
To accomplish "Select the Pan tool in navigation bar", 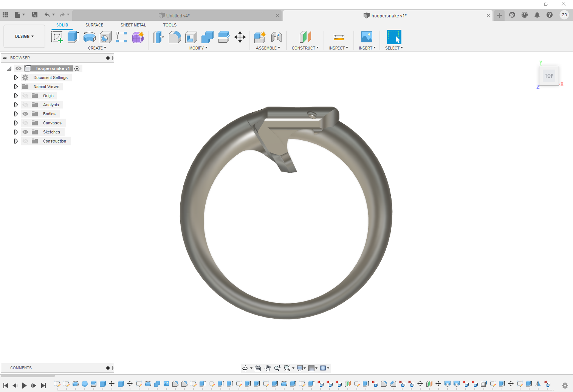I will coord(268,368).
